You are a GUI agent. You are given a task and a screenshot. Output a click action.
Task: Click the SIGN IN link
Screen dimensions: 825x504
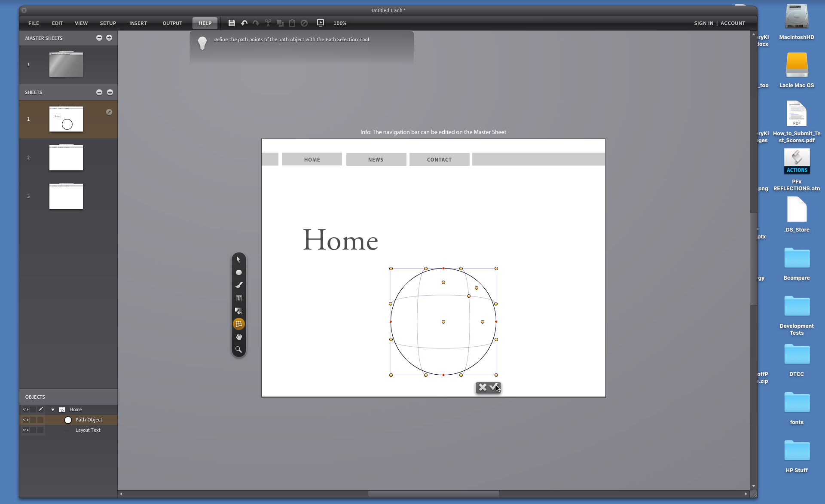[x=703, y=23]
